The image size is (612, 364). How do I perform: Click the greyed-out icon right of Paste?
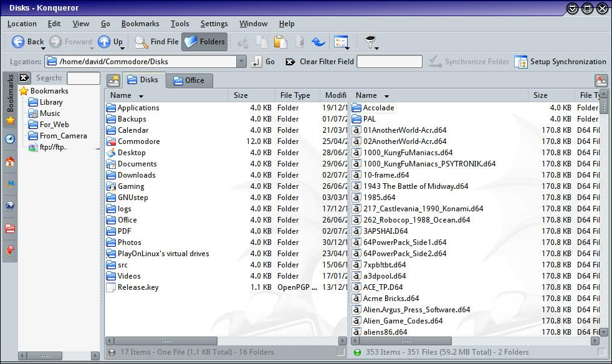[299, 42]
